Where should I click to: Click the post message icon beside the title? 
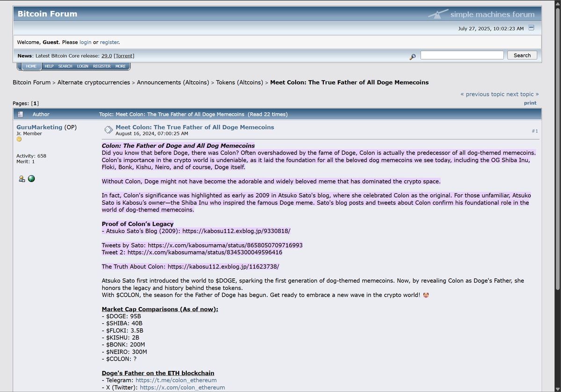click(109, 130)
